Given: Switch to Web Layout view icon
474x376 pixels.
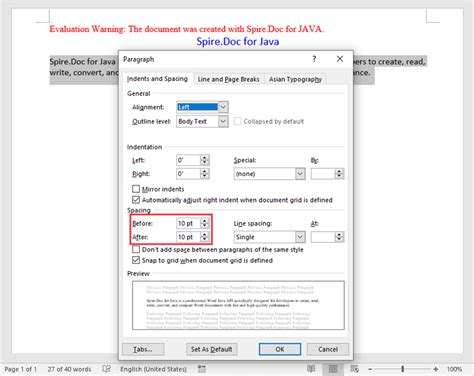Looking at the screenshot, I should (354, 369).
